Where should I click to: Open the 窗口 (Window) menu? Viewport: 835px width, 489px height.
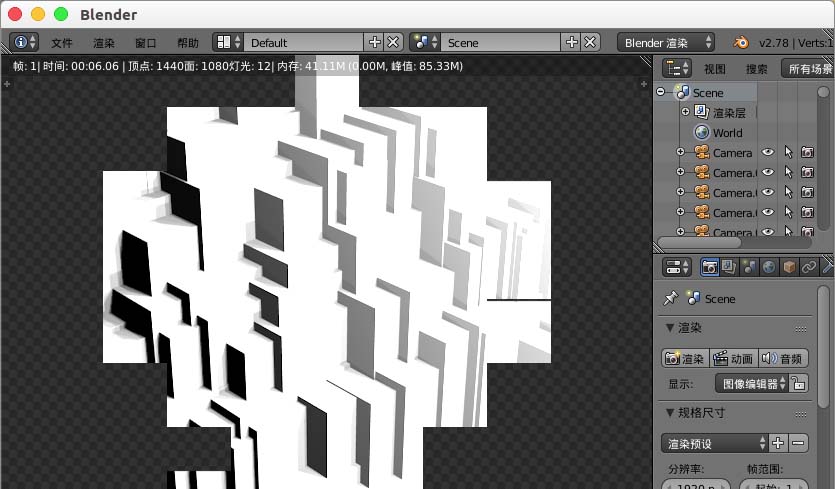[x=146, y=43]
